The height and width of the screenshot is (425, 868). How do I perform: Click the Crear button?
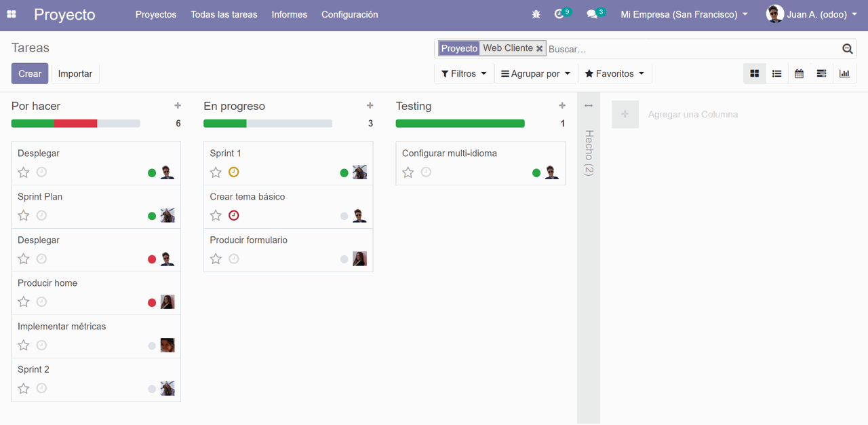[29, 73]
